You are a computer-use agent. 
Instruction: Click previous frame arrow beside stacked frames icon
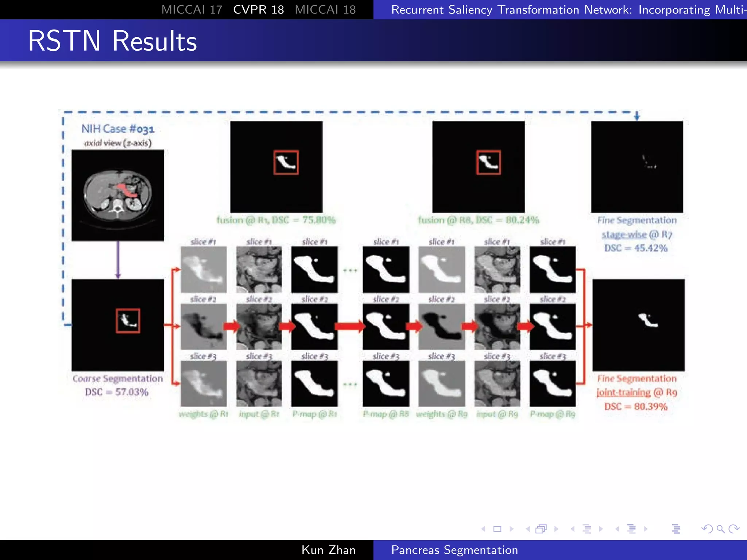pos(528,529)
